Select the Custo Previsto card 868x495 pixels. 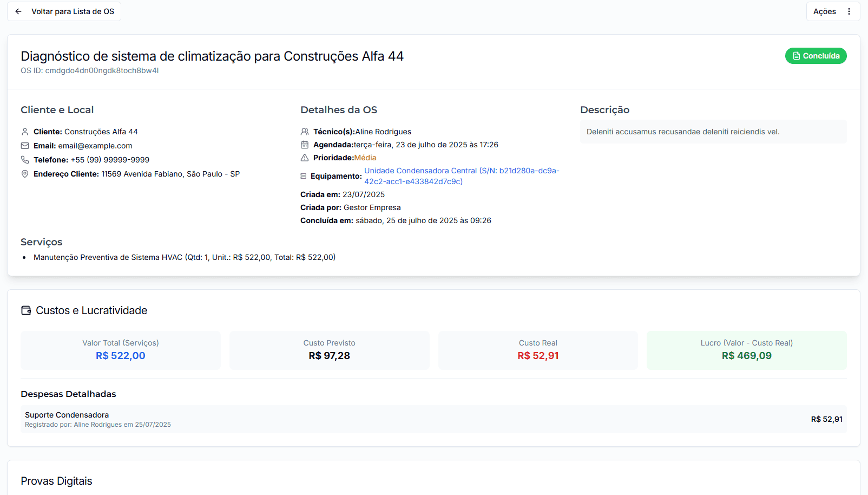pyautogui.click(x=329, y=350)
